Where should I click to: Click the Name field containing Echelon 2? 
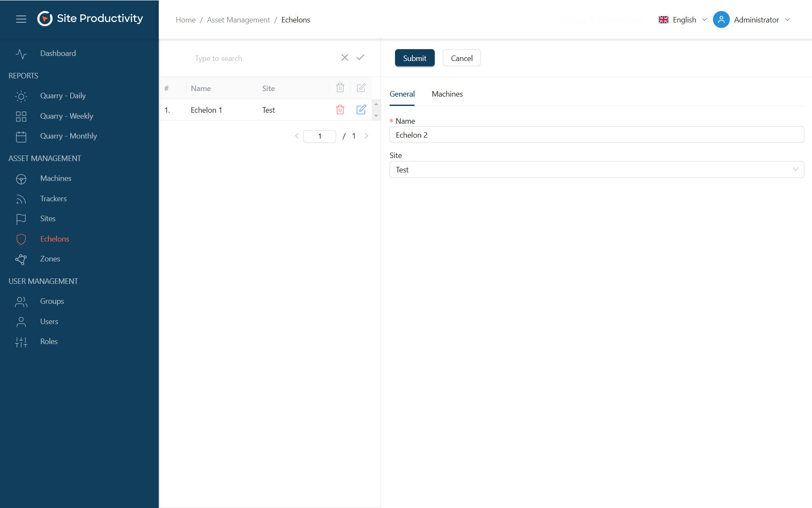pyautogui.click(x=596, y=135)
